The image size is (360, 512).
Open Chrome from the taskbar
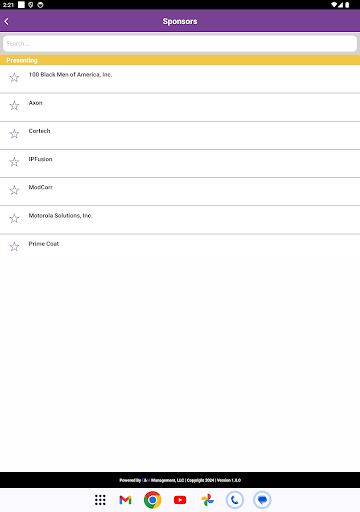point(153,500)
